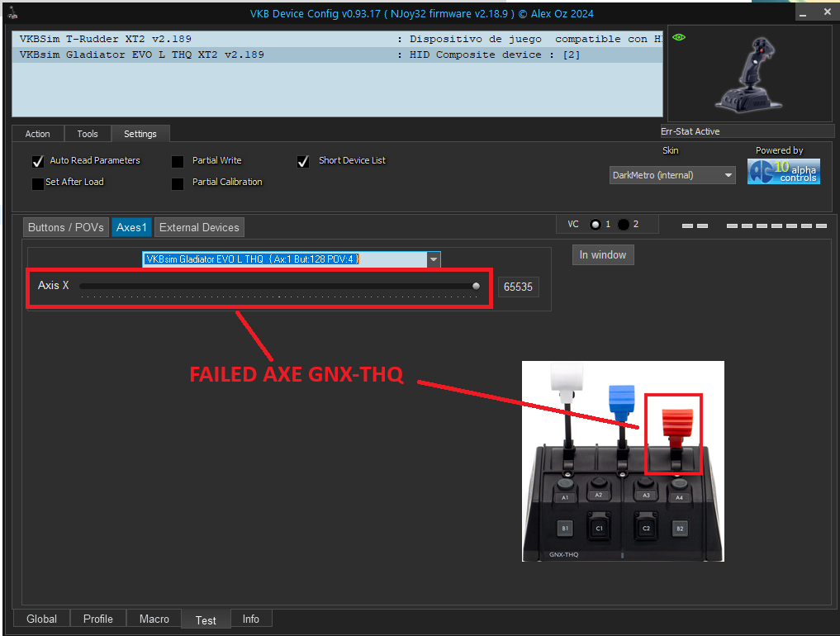The width and height of the screenshot is (840, 636).
Task: Select VKBSim T-Rudder XT2 device row
Action: coord(337,39)
